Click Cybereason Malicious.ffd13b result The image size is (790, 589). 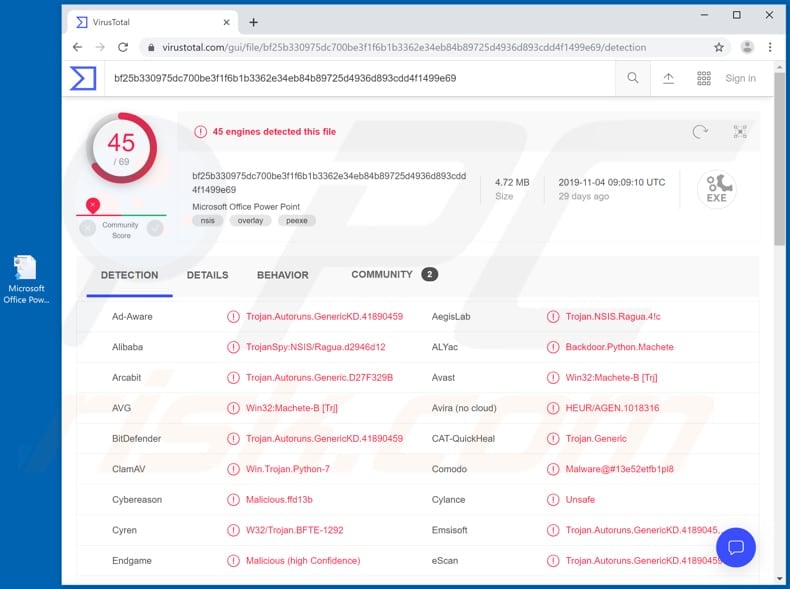(x=279, y=500)
